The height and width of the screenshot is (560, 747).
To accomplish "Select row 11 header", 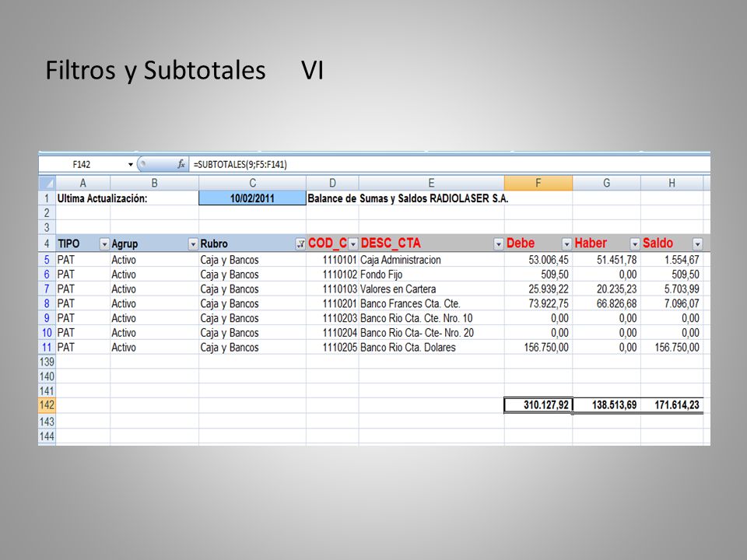I will pyautogui.click(x=47, y=347).
